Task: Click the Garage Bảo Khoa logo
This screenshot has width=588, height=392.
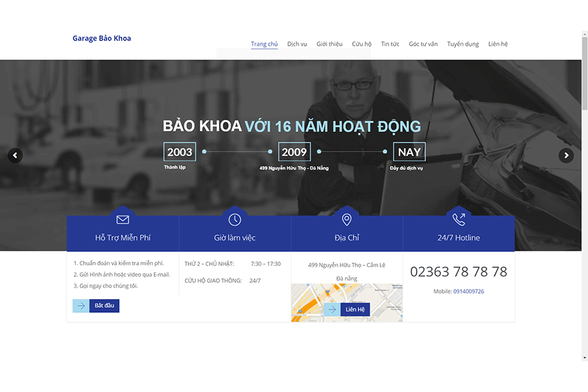Action: (x=102, y=38)
